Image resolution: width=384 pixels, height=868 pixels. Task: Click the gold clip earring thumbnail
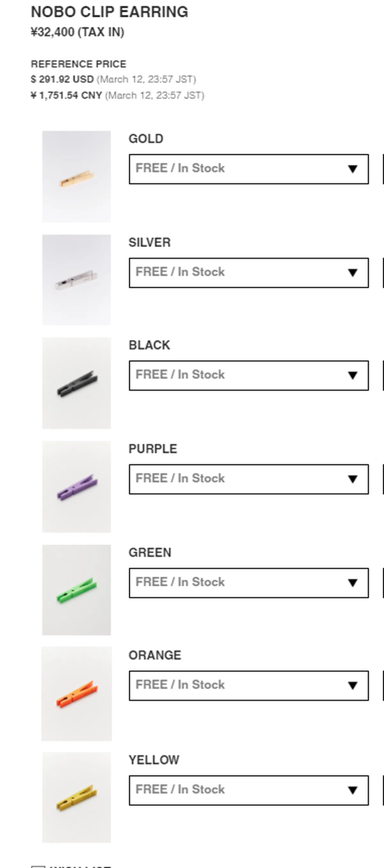[x=76, y=177]
